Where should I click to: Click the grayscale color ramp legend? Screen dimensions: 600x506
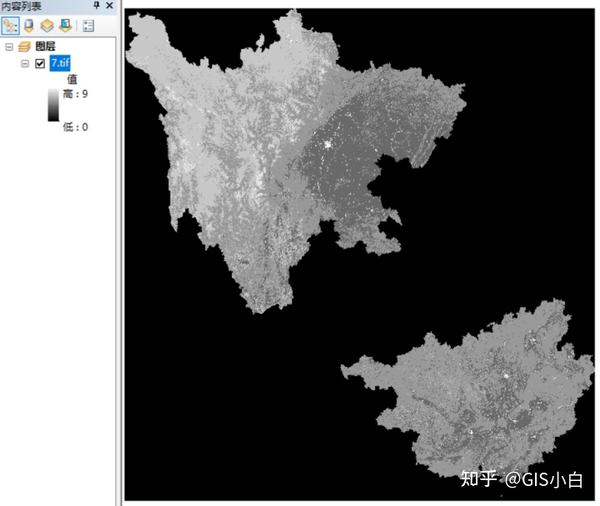pyautogui.click(x=54, y=105)
